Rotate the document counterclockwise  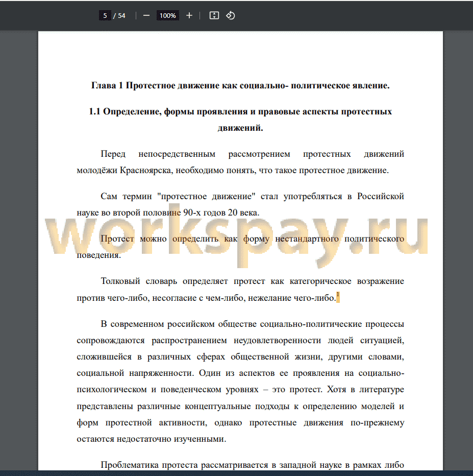231,15
